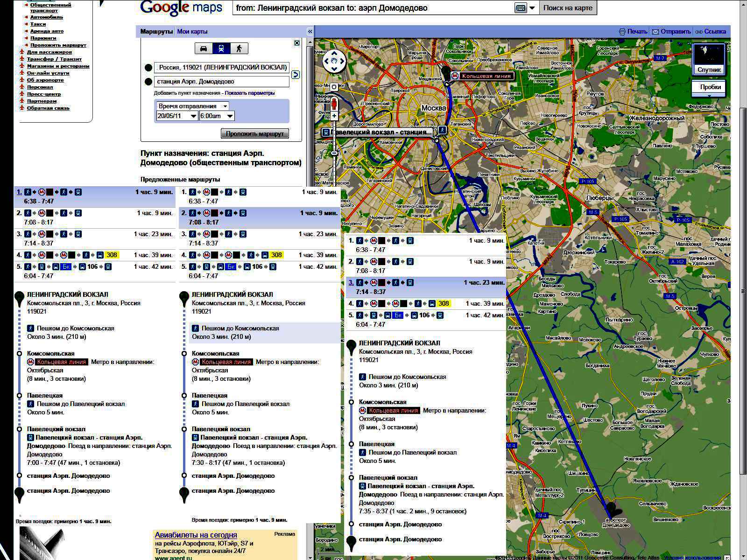This screenshot has width=747, height=560.
Task: Click the printer icon next to Печать
Action: 622,32
